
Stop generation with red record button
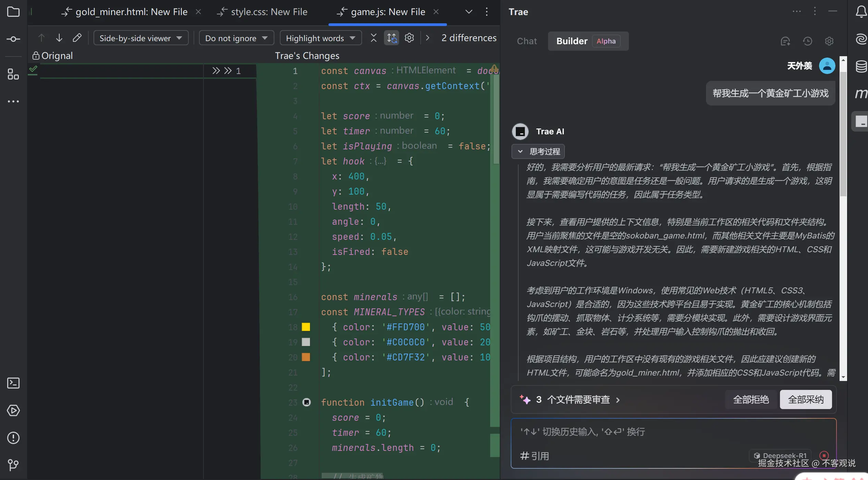click(824, 455)
